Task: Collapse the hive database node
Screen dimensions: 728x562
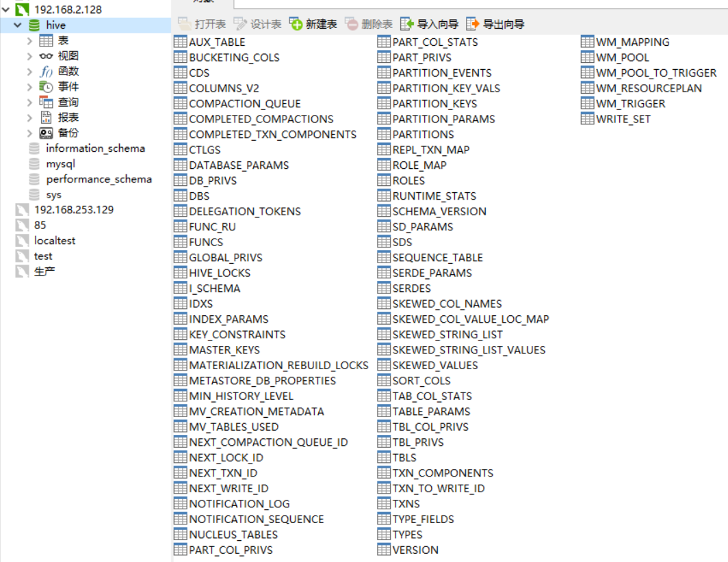Action: pos(18,25)
